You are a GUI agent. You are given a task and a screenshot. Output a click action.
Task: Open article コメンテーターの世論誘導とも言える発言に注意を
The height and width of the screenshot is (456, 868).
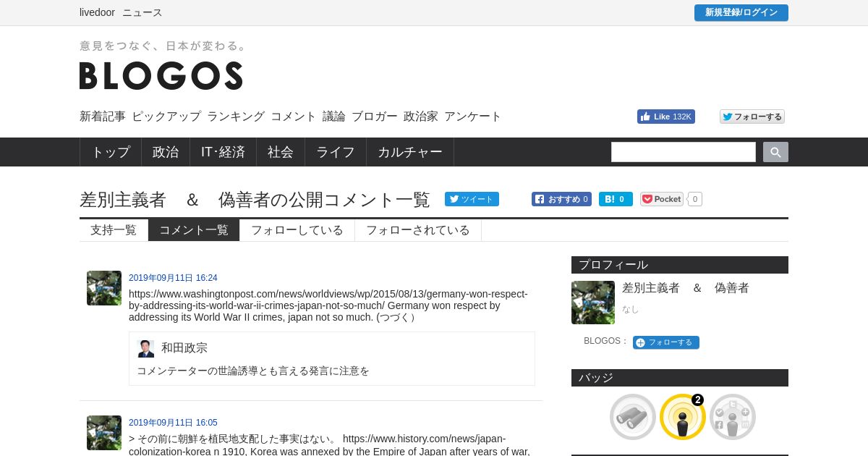click(x=253, y=371)
